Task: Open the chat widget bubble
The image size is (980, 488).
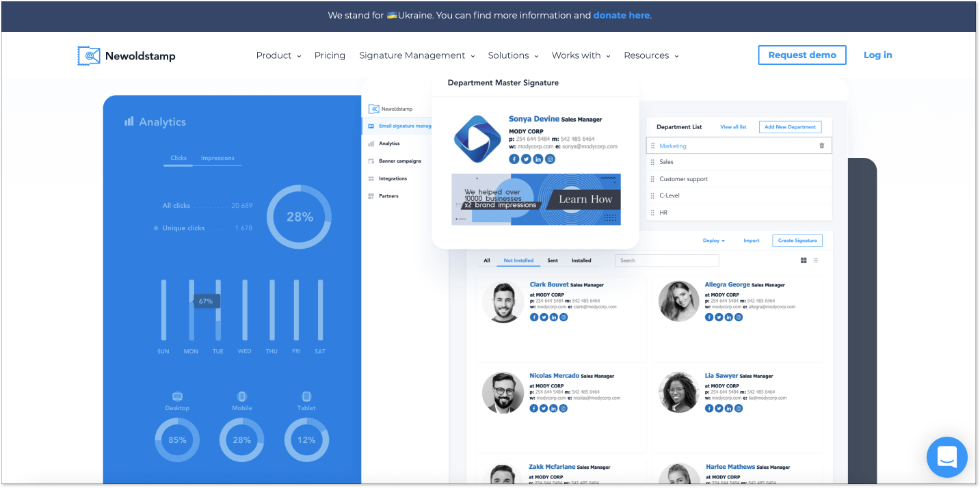Action: pyautogui.click(x=946, y=457)
